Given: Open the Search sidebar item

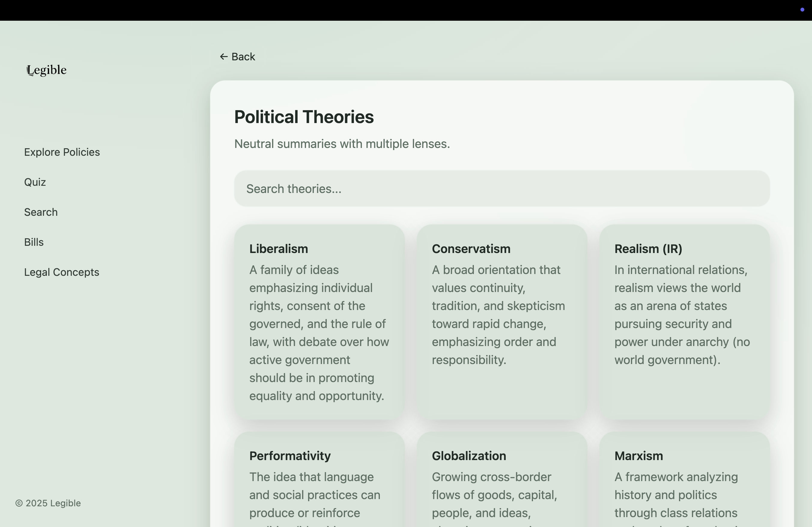Looking at the screenshot, I should tap(41, 212).
